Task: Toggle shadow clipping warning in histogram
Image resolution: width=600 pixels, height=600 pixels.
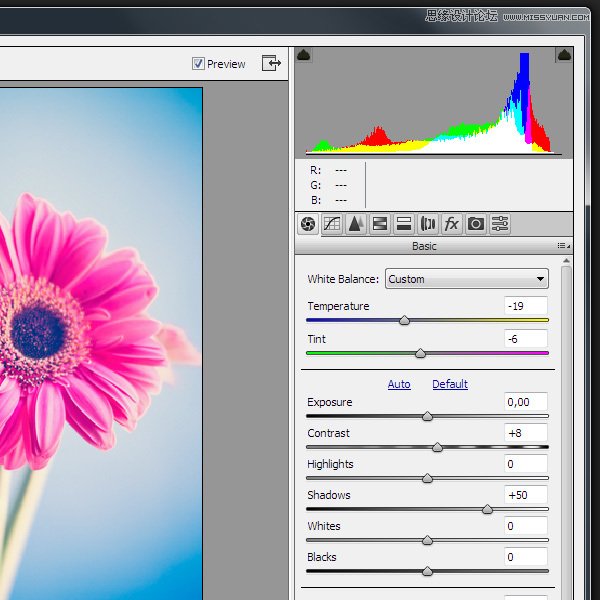Action: tap(305, 55)
